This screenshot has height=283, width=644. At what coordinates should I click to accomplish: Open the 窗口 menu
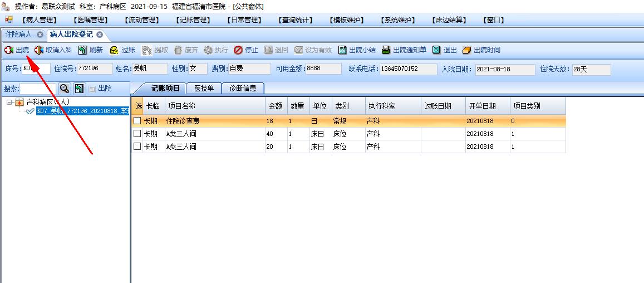494,20
